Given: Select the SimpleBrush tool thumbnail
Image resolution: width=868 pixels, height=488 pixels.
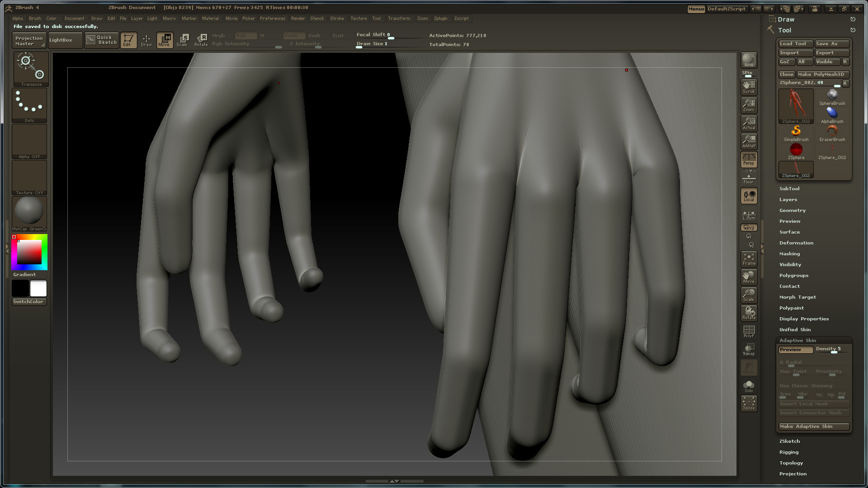Looking at the screenshot, I should click(796, 133).
